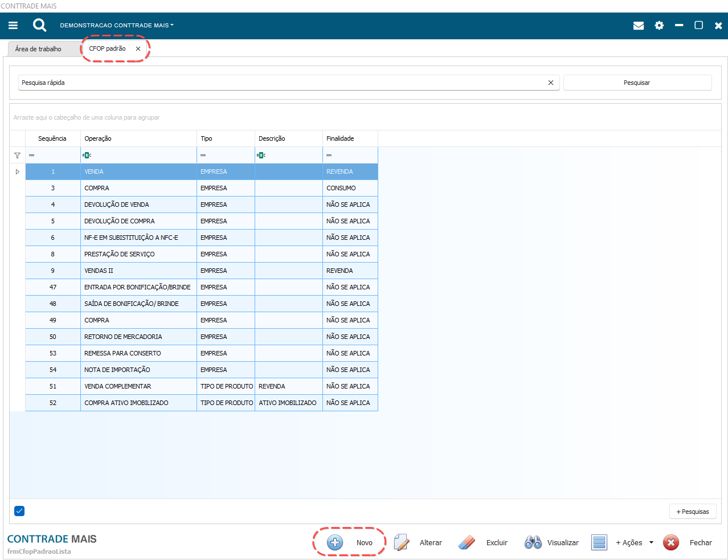
Task: Open the settings gear icon
Action: point(659,26)
